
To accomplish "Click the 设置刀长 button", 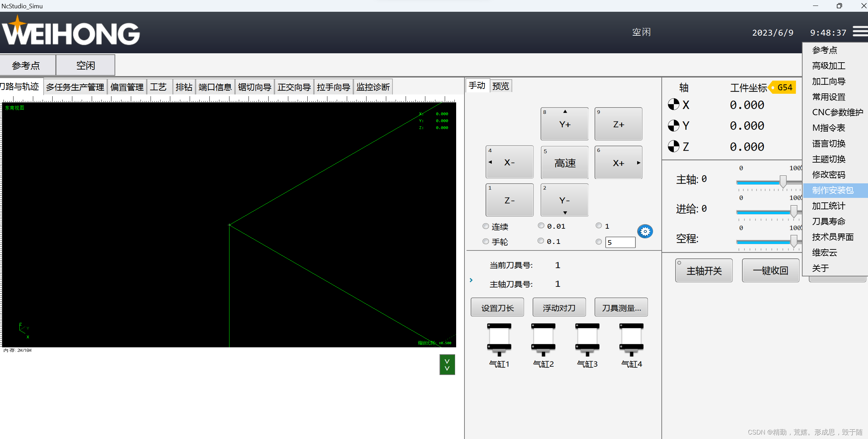I will click(x=497, y=308).
